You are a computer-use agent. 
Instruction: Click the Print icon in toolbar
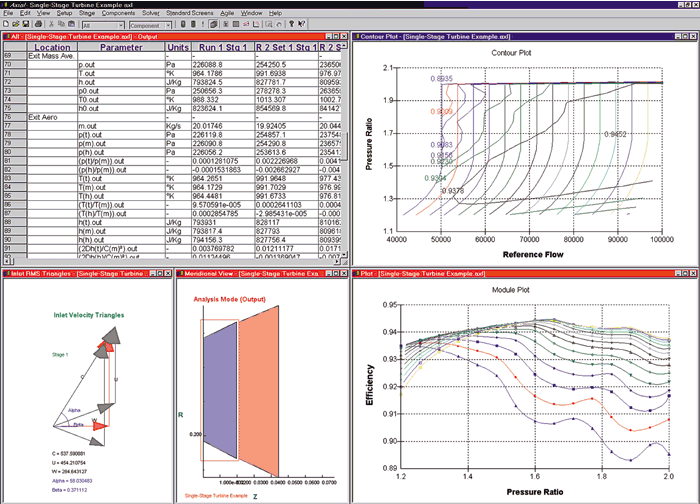(x=38, y=24)
